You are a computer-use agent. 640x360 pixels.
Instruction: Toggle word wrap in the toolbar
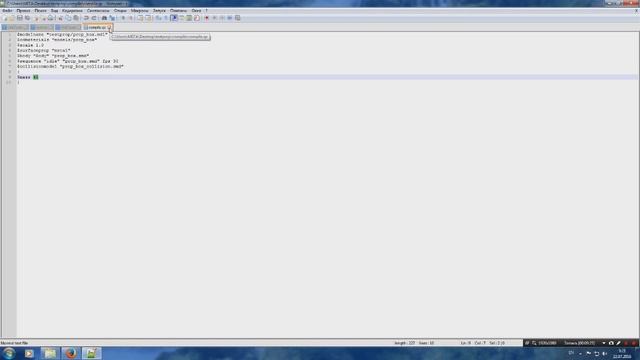158,18
